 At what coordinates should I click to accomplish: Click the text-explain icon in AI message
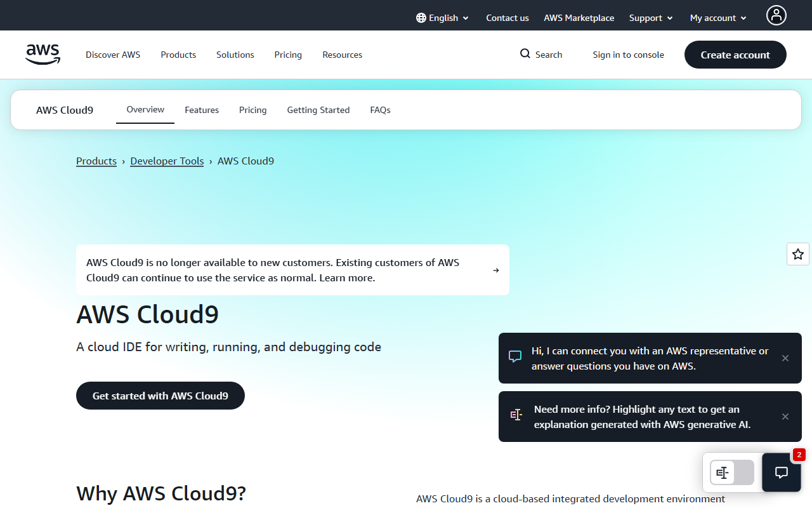tap(516, 415)
